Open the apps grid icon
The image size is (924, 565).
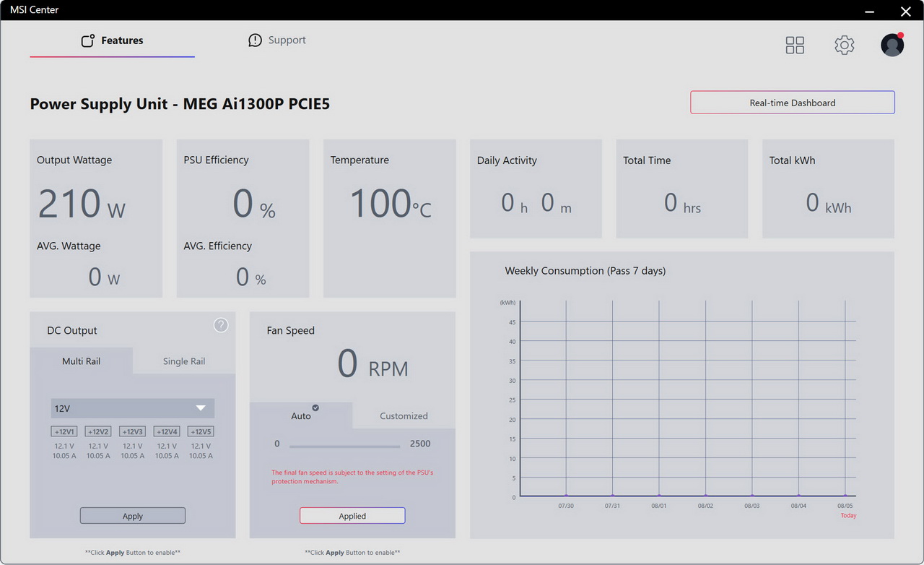(x=795, y=46)
